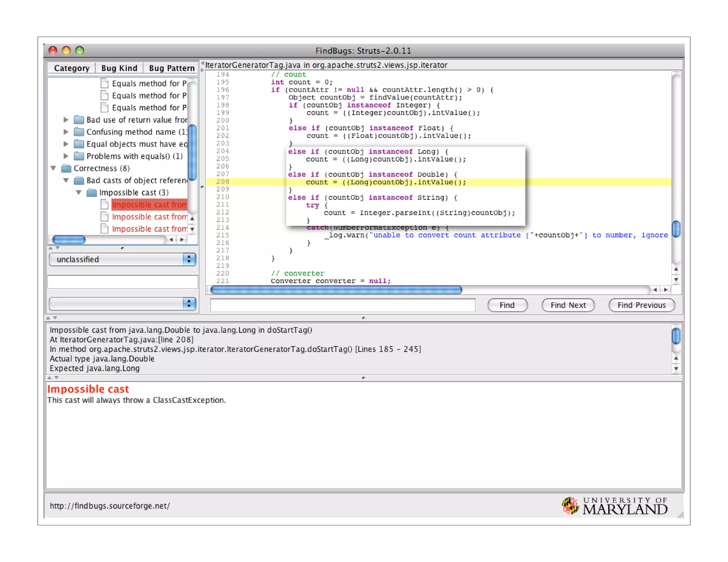Click the Bad casts folder icon
Viewport: 728px width, 562px height.
pyautogui.click(x=79, y=180)
